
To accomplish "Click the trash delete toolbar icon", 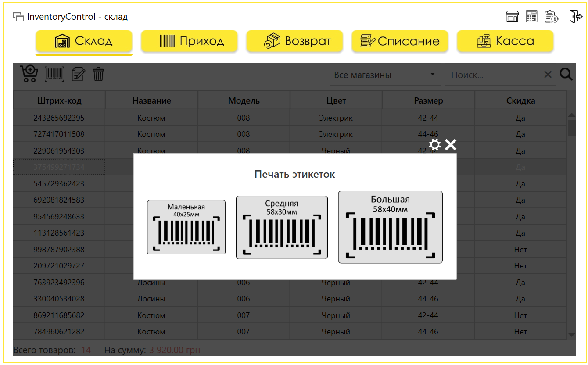I will [98, 74].
